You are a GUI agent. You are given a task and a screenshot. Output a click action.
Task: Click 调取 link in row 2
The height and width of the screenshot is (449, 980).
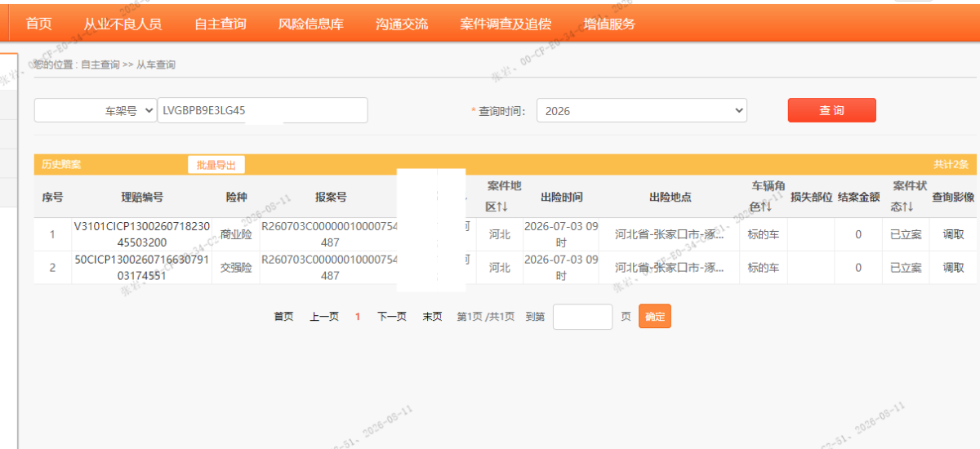point(954,268)
